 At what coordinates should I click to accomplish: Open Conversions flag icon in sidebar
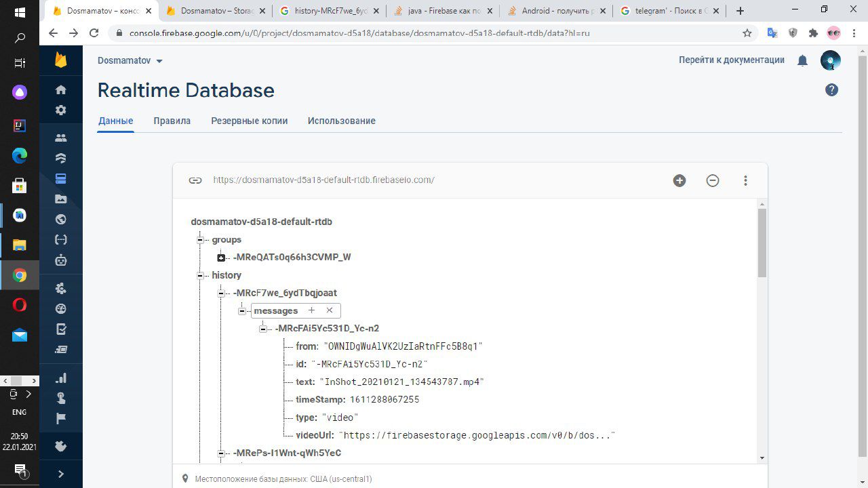pyautogui.click(x=61, y=419)
